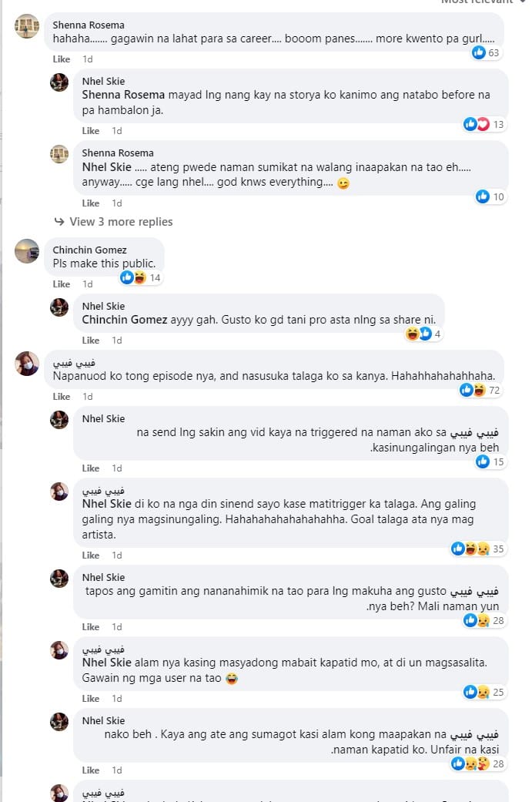Show the 4 reactions on "ayyy gah" reply
This screenshot has width=532, height=802.
(423, 334)
